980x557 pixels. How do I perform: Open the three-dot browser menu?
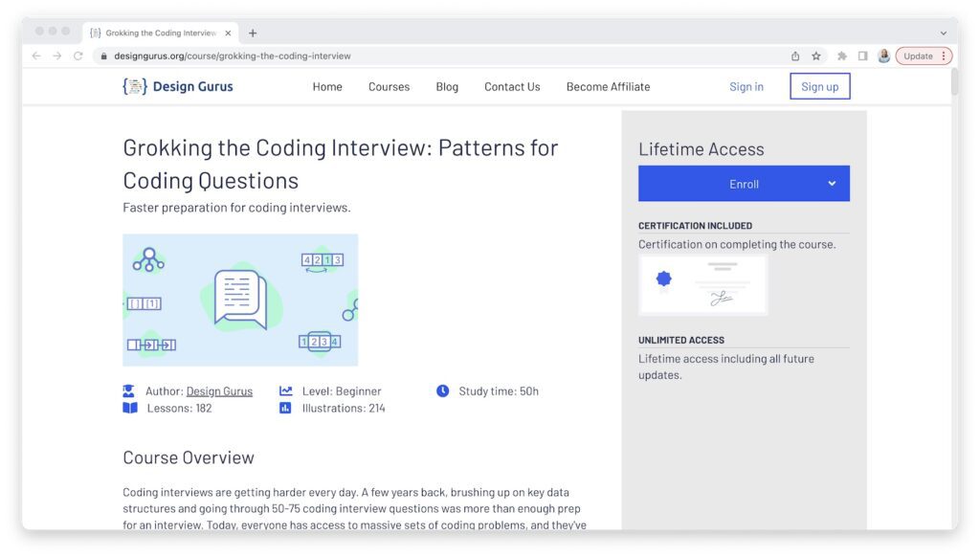point(944,56)
